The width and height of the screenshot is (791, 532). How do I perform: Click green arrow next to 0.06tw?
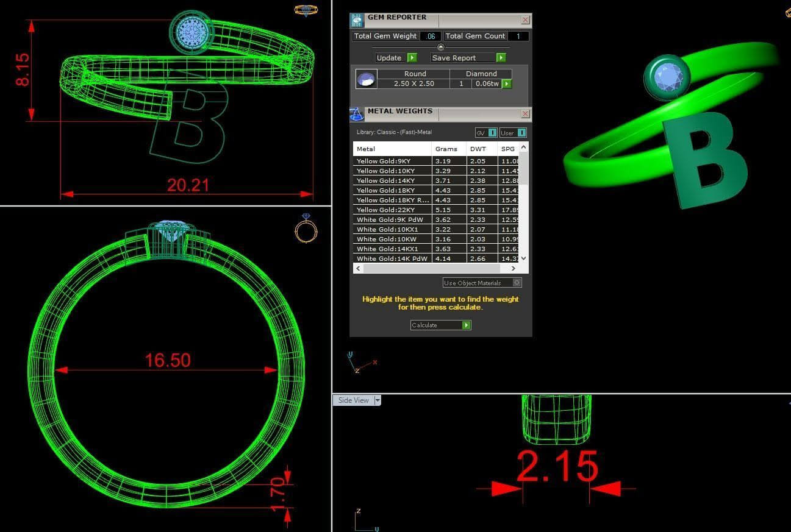507,83
